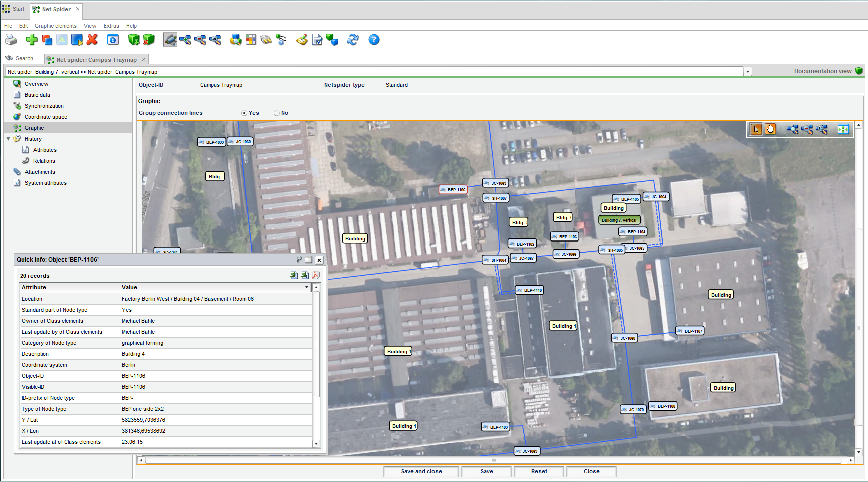Activate the arrow selection mode toggle
Image resolution: width=868 pixels, height=482 pixels.
click(x=756, y=129)
